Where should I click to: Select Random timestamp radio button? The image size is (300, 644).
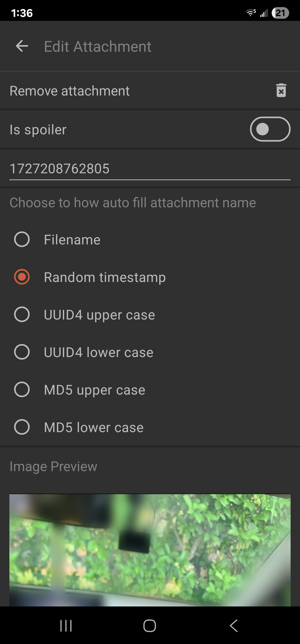pos(22,277)
